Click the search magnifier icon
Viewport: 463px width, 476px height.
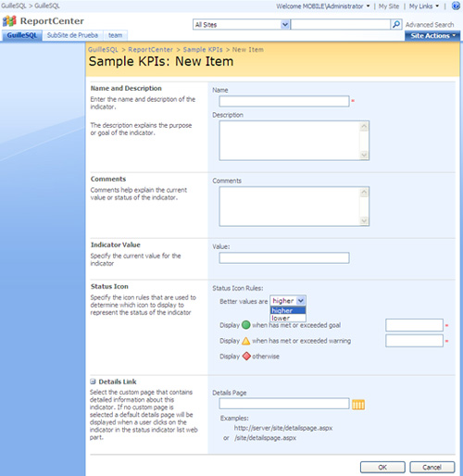[x=396, y=24]
